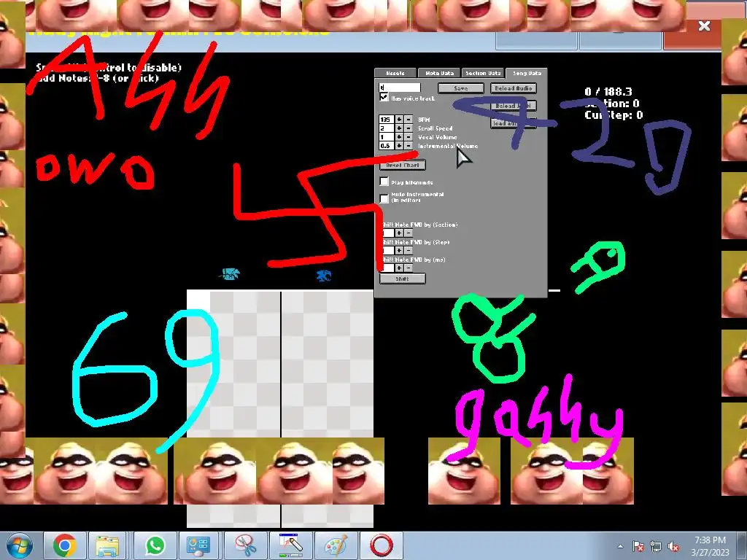
Task: Increase Shift Note FWD by (Section) value
Action: [399, 233]
